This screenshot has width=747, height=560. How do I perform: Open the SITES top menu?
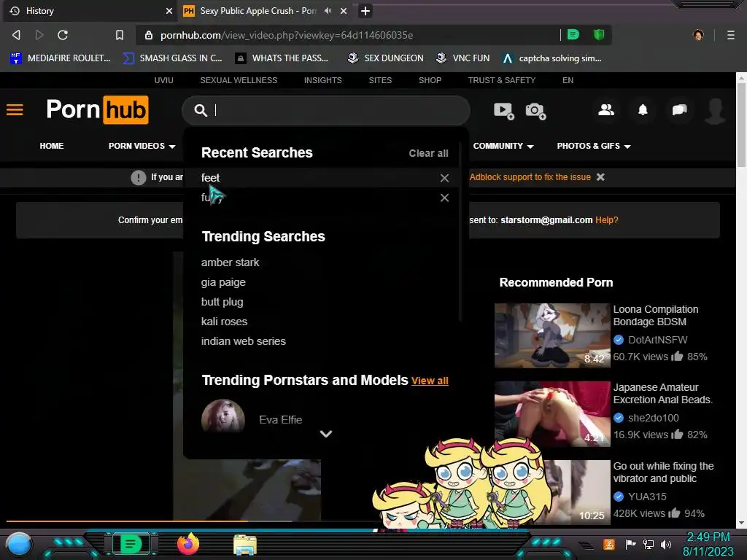380,80
